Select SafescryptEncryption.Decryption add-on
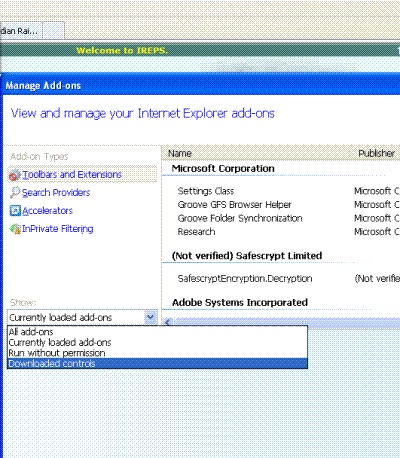 (x=245, y=279)
